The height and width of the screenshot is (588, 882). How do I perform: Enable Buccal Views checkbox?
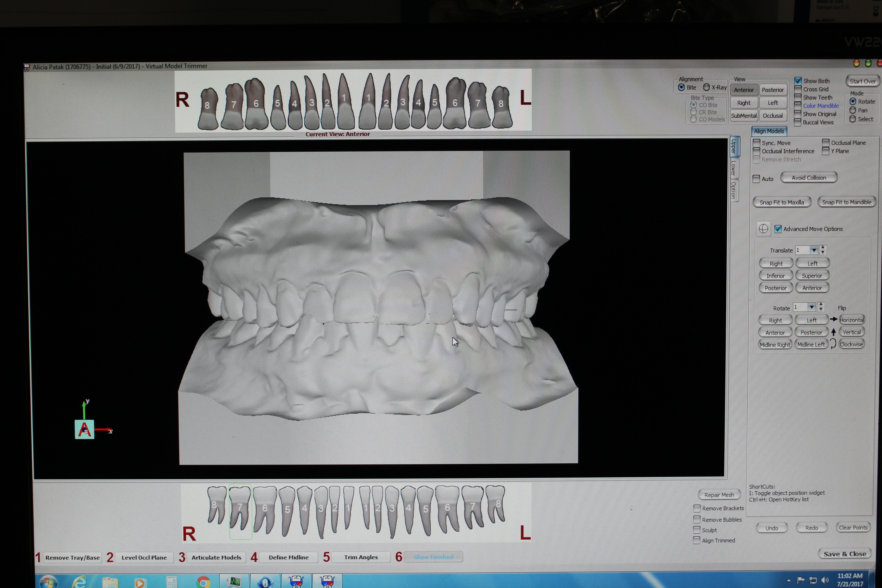click(798, 122)
